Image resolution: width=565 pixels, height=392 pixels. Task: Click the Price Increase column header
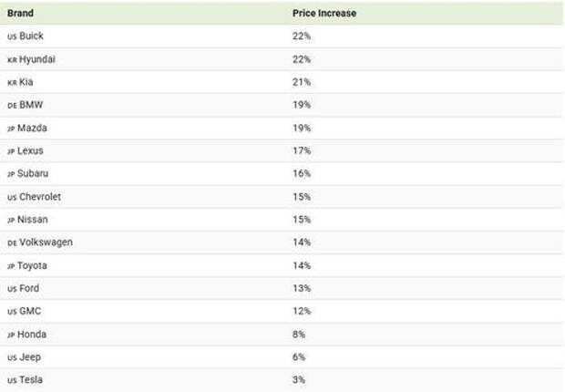coord(324,14)
